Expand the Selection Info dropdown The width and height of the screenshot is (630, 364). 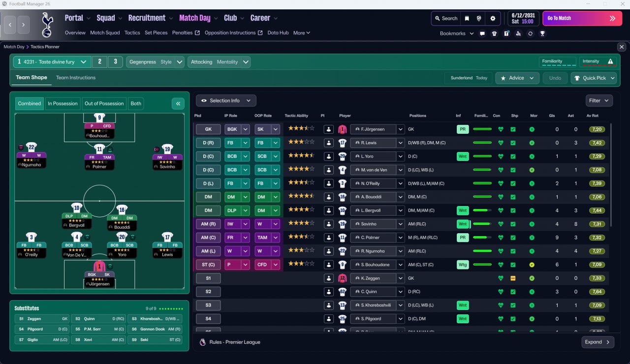[x=226, y=100]
